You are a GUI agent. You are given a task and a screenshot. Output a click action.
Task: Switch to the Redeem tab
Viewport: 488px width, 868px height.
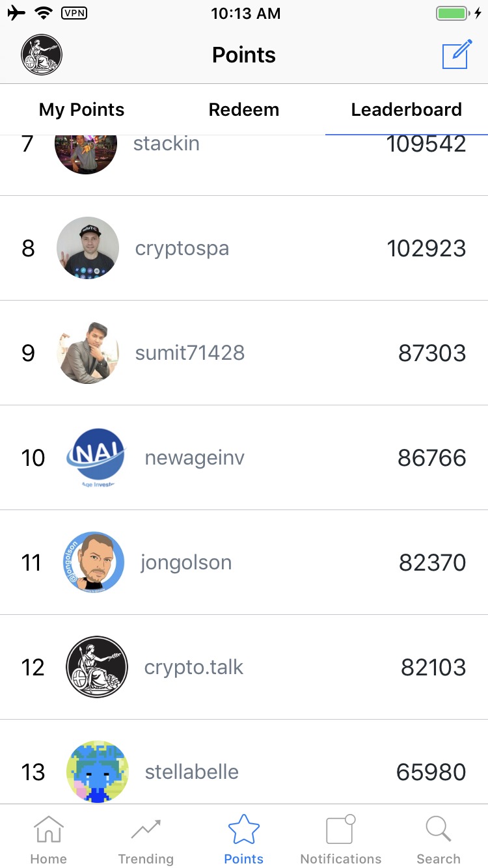point(244,110)
